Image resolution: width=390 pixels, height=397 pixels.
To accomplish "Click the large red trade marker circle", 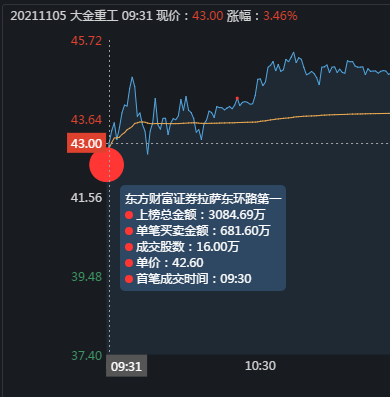I will click(x=107, y=165).
